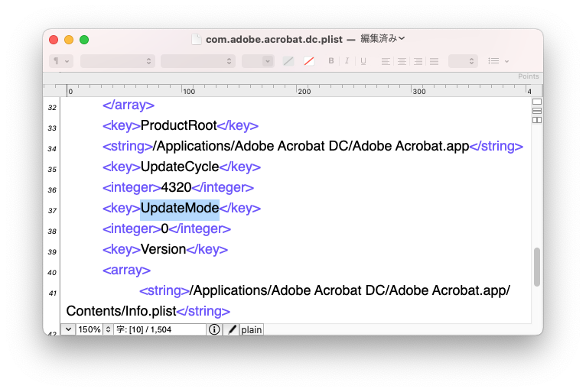
Task: Split the editor horizontally
Action: [536, 111]
